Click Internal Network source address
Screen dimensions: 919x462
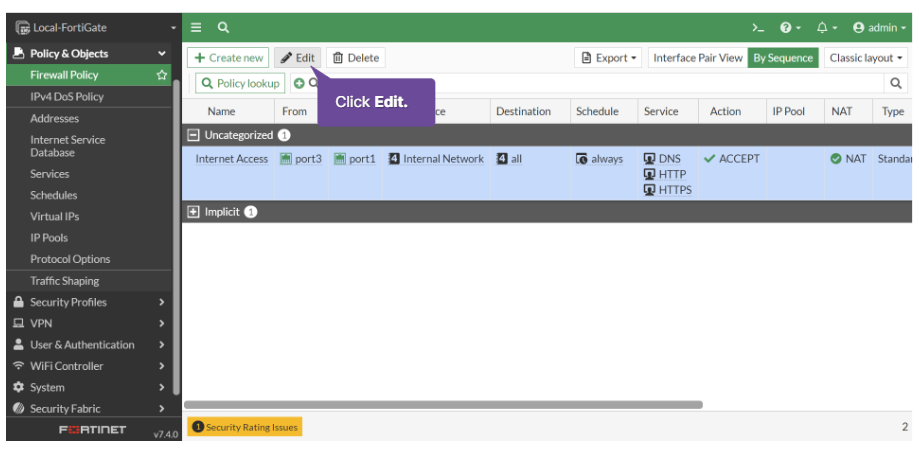pos(436,159)
